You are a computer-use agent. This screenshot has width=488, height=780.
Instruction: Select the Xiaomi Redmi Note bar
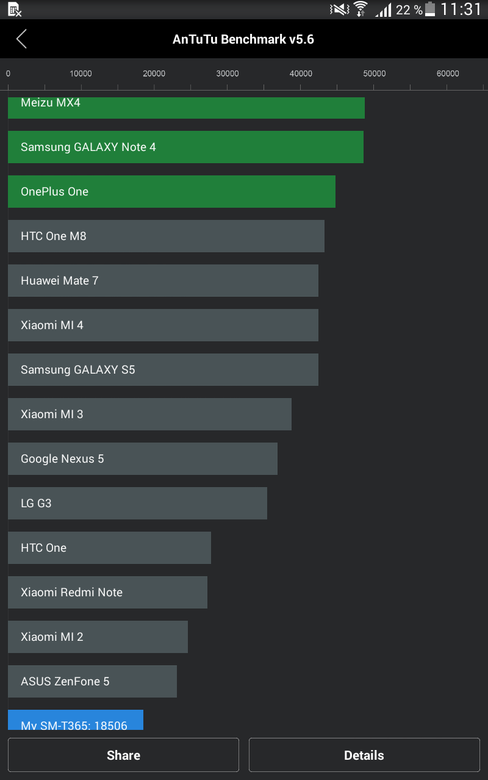click(107, 592)
